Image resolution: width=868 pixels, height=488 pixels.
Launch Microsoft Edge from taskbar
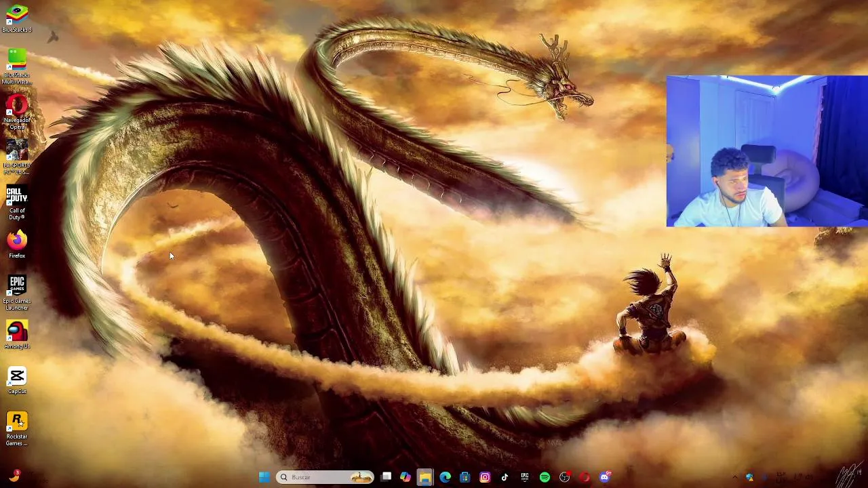pos(445,477)
